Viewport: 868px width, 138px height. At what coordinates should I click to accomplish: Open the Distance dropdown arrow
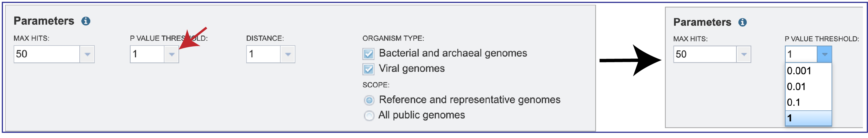288,54
